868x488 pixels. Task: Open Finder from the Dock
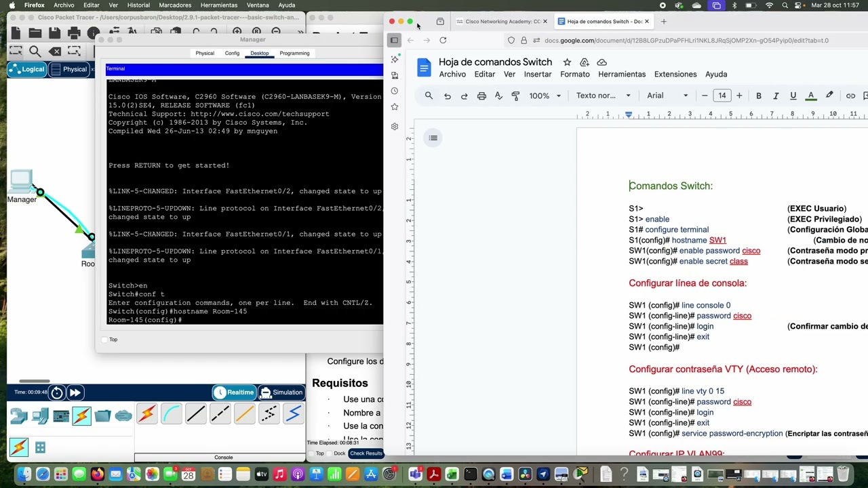click(24, 474)
